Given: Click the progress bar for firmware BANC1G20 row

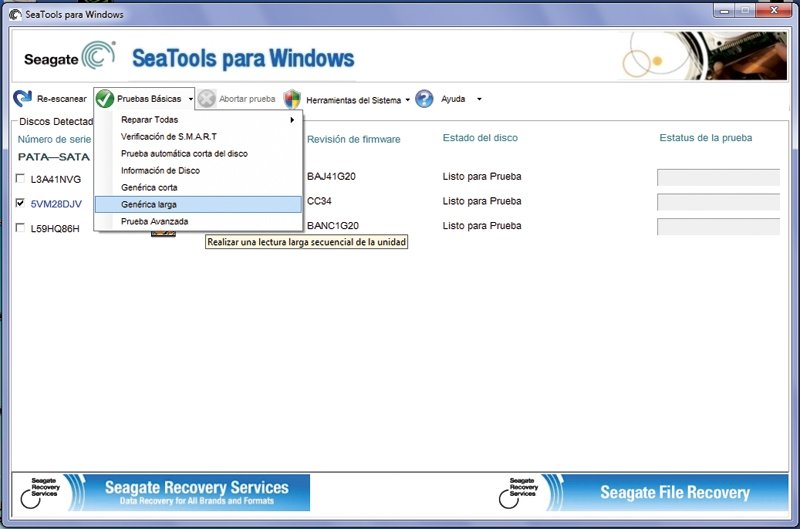Looking at the screenshot, I should [x=718, y=226].
